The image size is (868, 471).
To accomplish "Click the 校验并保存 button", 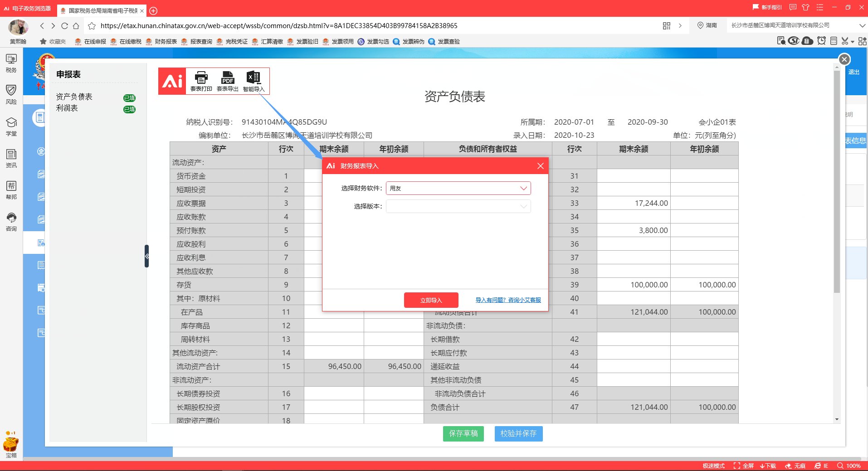I will [518, 434].
